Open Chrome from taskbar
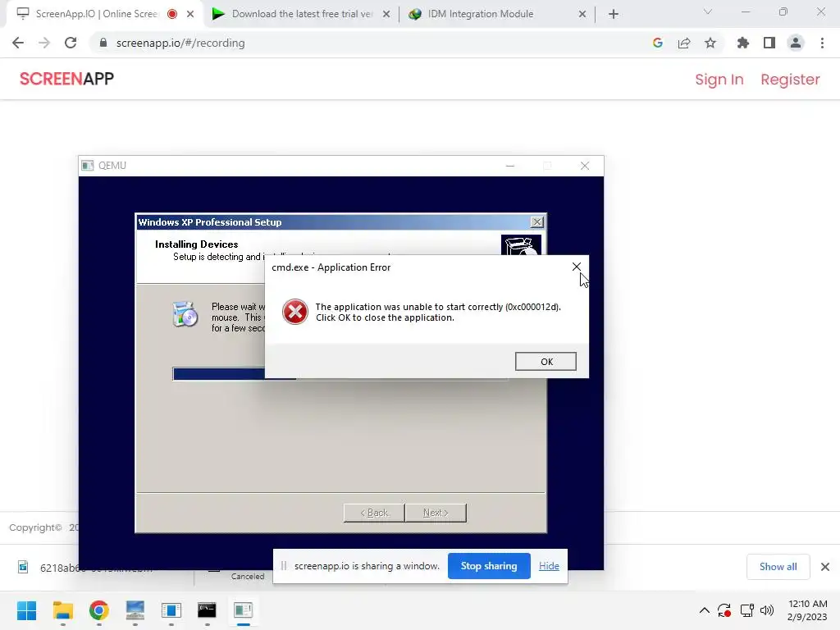Viewport: 840px width, 630px height. (99, 610)
